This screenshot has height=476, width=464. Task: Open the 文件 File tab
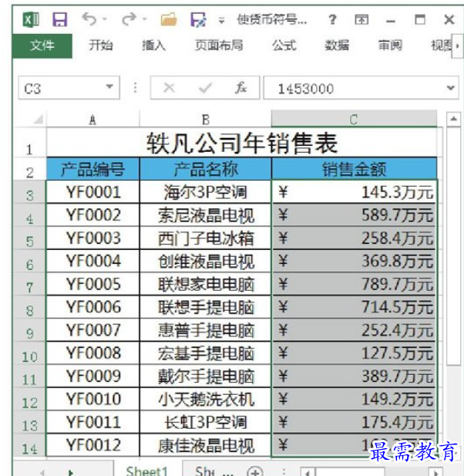(42, 46)
